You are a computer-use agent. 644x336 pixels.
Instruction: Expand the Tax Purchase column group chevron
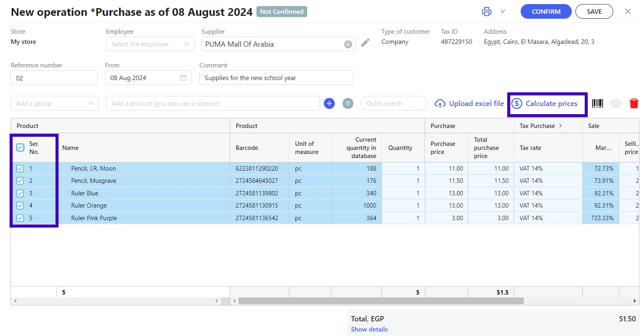click(x=560, y=126)
